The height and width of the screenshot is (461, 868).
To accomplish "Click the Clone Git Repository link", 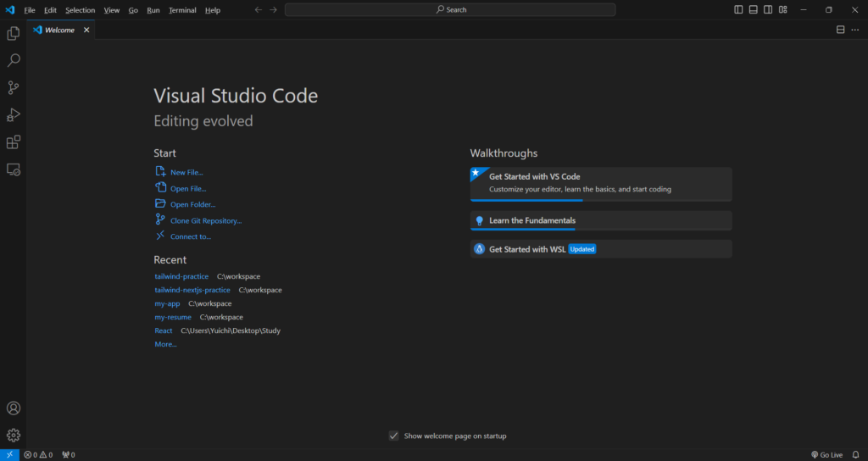I will [205, 220].
